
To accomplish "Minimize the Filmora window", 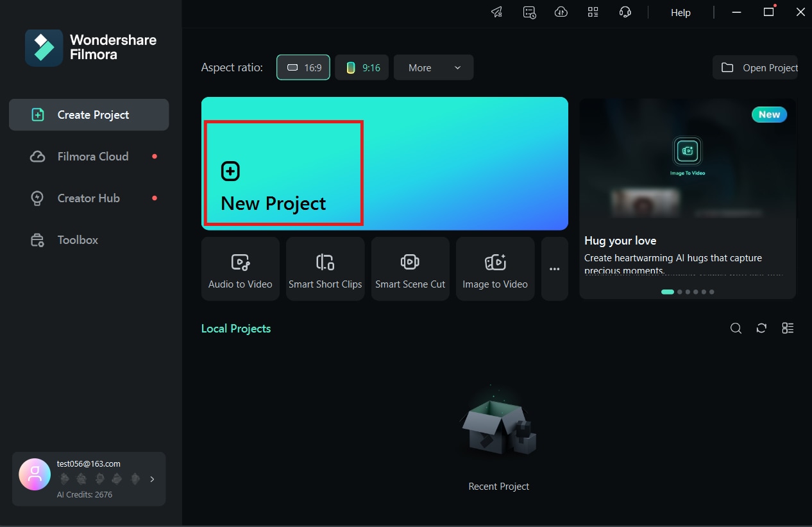I will tap(737, 12).
